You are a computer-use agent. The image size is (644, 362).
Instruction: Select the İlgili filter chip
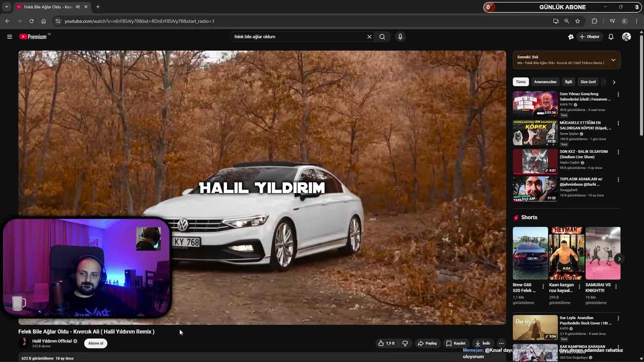(x=569, y=82)
